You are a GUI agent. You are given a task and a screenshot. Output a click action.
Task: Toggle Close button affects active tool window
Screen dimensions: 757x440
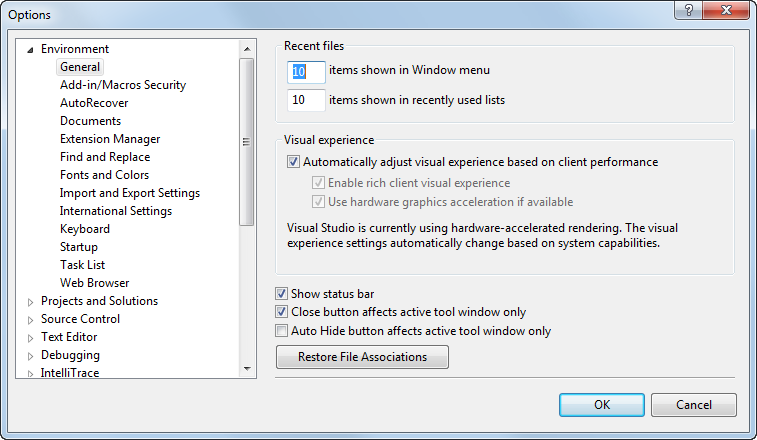coord(282,312)
